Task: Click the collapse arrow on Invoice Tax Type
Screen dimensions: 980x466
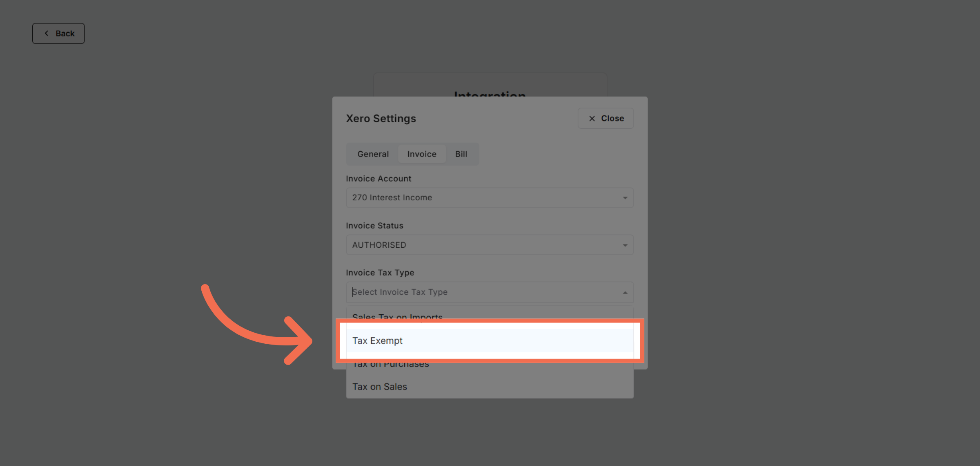Action: pos(625,292)
